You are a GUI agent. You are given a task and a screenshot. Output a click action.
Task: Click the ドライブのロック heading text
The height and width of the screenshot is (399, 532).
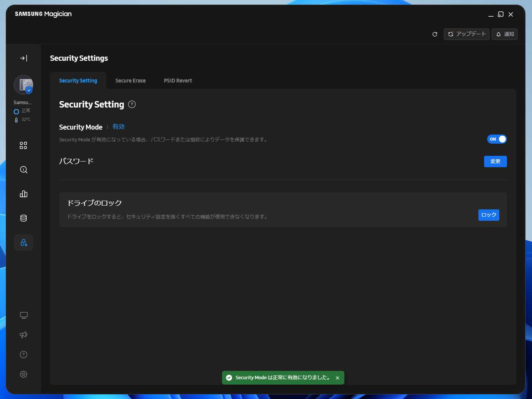point(95,203)
